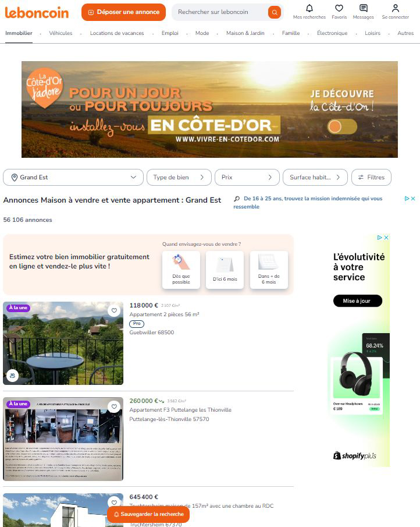Click the Rechercher sur leboncoin search field
The width and height of the screenshot is (420, 527).
point(220,12)
